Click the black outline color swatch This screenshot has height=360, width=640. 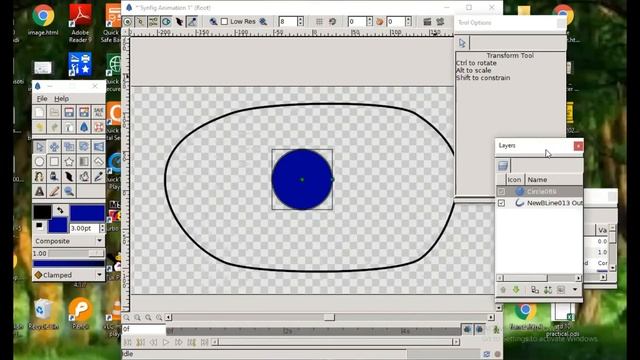pyautogui.click(x=42, y=212)
